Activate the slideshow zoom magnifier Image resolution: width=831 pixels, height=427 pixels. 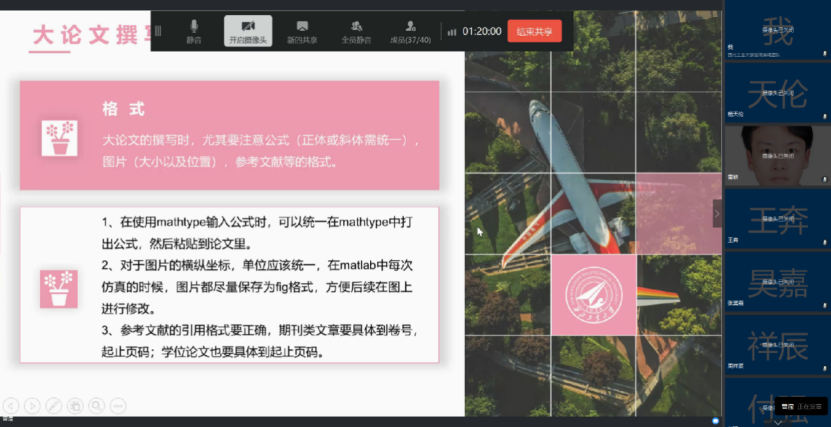(96, 405)
